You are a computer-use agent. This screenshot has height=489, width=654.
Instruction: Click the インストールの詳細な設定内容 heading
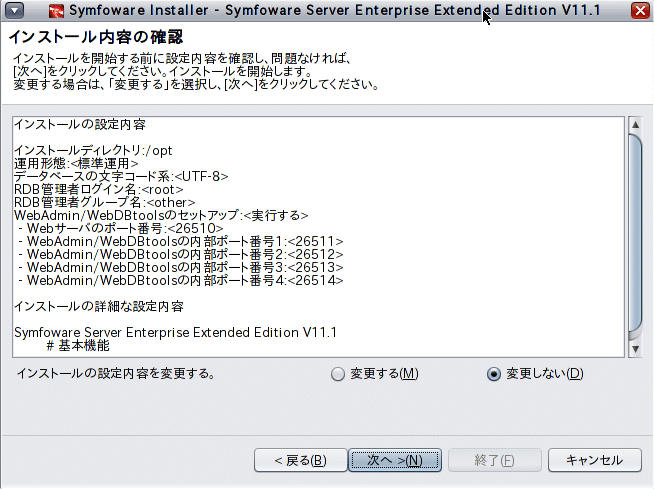(99, 307)
